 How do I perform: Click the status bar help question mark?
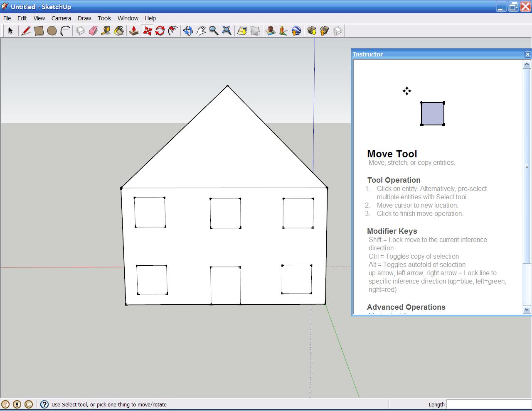(44, 404)
